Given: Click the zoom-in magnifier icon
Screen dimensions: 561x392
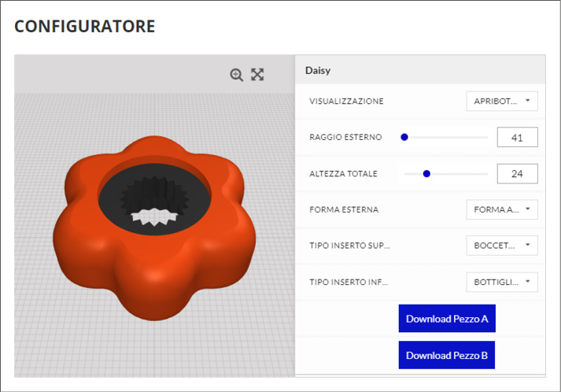Looking at the screenshot, I should click(x=237, y=75).
